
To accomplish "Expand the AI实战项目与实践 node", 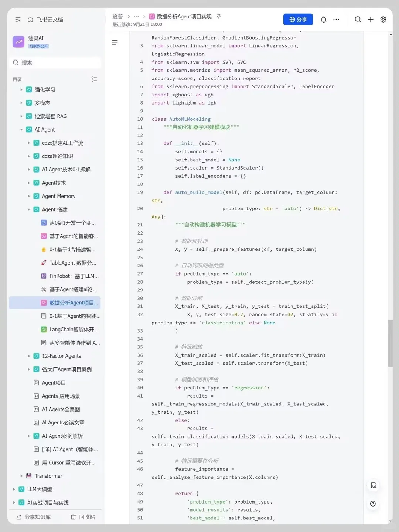I will click(14, 502).
